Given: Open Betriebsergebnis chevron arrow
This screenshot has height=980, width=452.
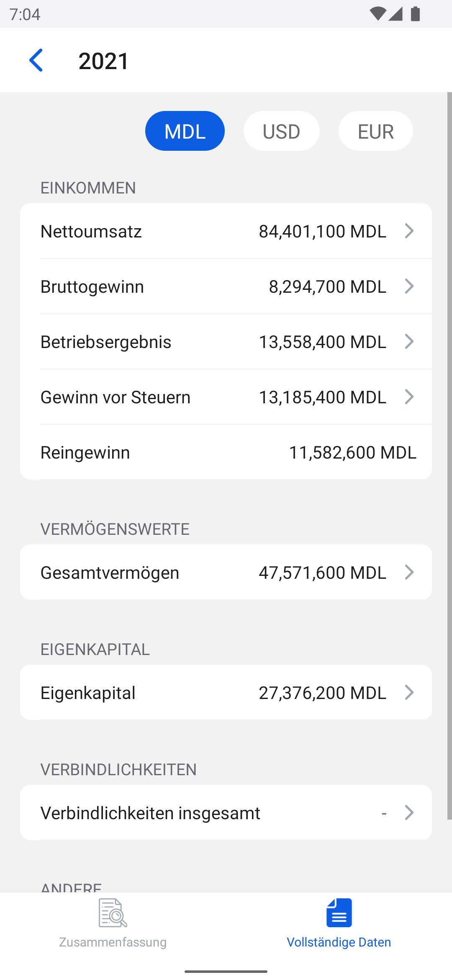Looking at the screenshot, I should 409,341.
